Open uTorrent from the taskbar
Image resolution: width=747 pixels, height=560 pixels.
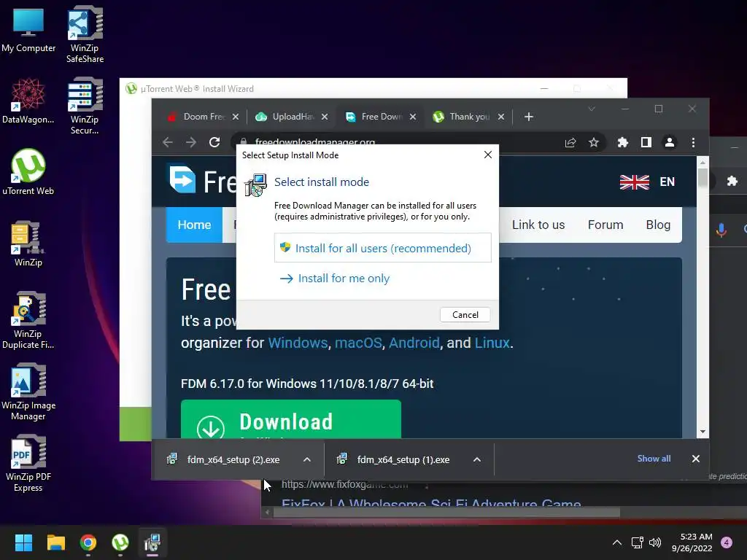coord(120,542)
